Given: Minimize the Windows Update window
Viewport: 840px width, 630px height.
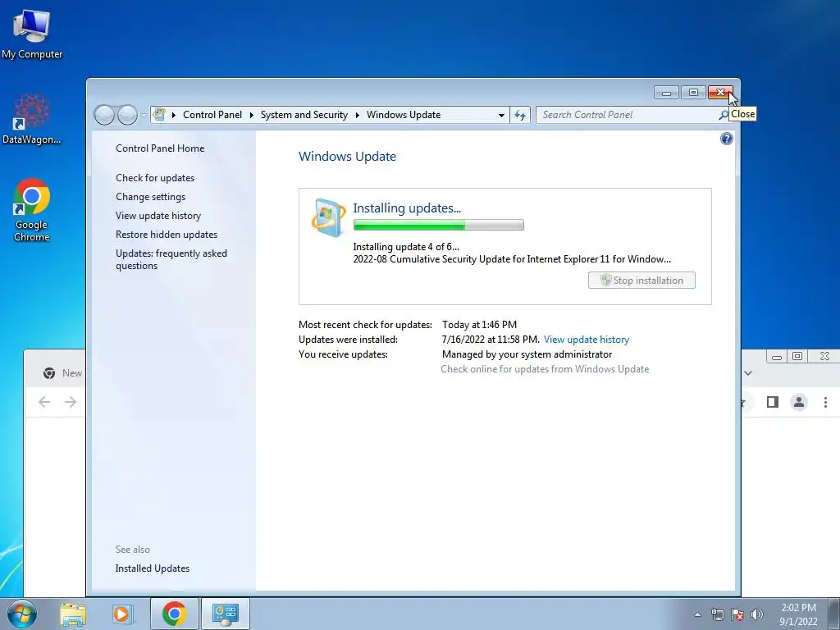Looking at the screenshot, I should click(x=666, y=93).
